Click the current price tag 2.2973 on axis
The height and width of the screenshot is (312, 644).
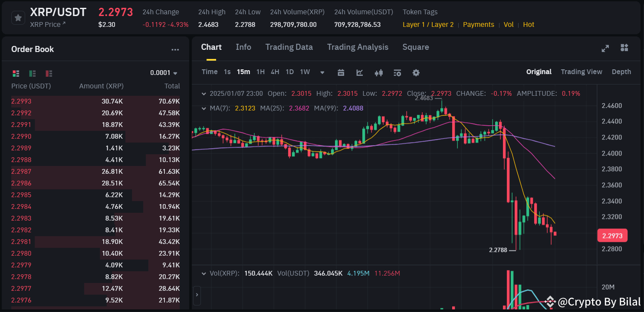tap(613, 235)
